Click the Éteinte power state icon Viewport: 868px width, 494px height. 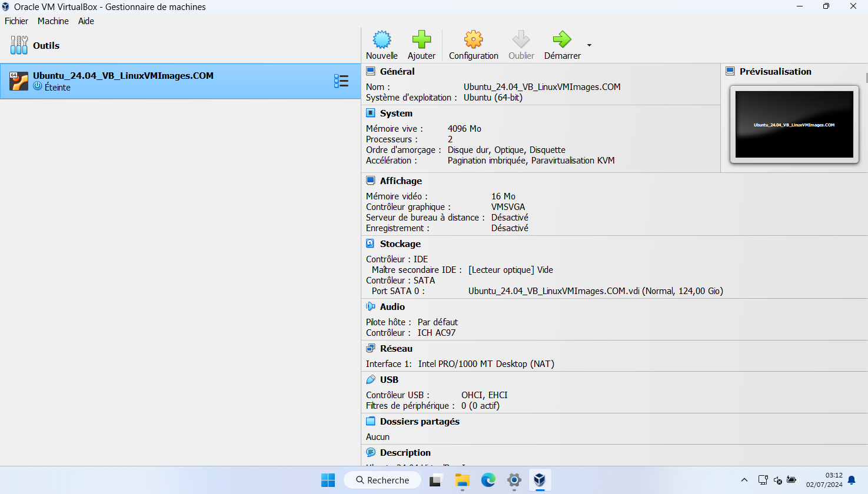point(38,86)
